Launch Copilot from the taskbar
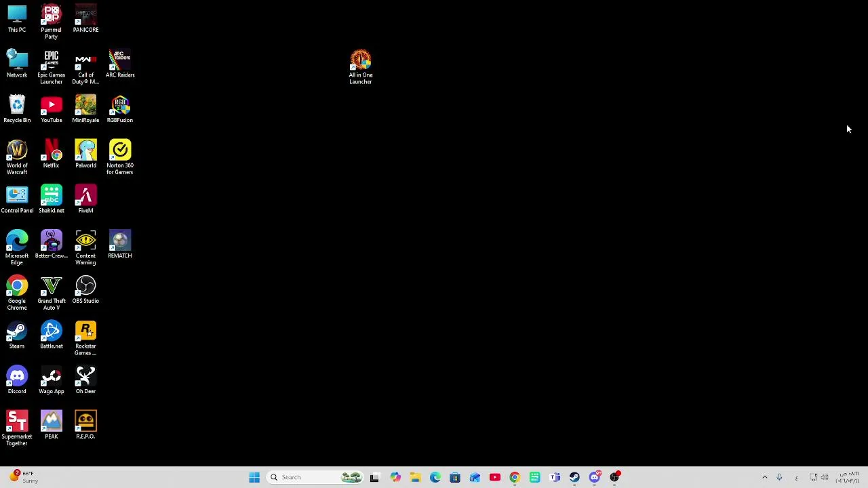The width and height of the screenshot is (868, 488). tap(395, 477)
